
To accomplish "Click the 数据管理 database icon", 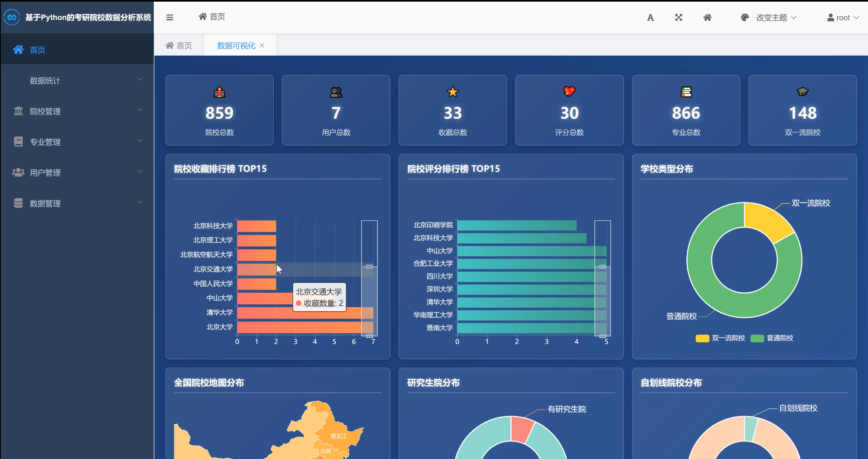I will (18, 203).
